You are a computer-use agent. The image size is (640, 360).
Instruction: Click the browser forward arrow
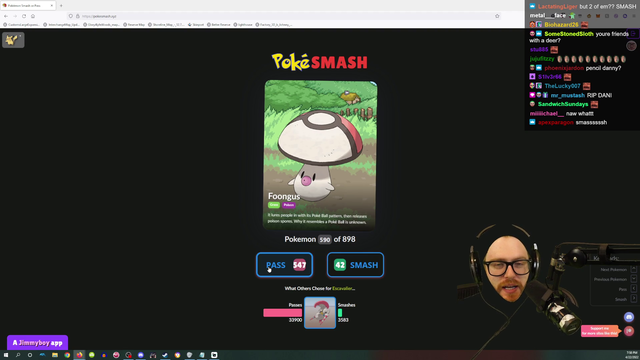15,16
